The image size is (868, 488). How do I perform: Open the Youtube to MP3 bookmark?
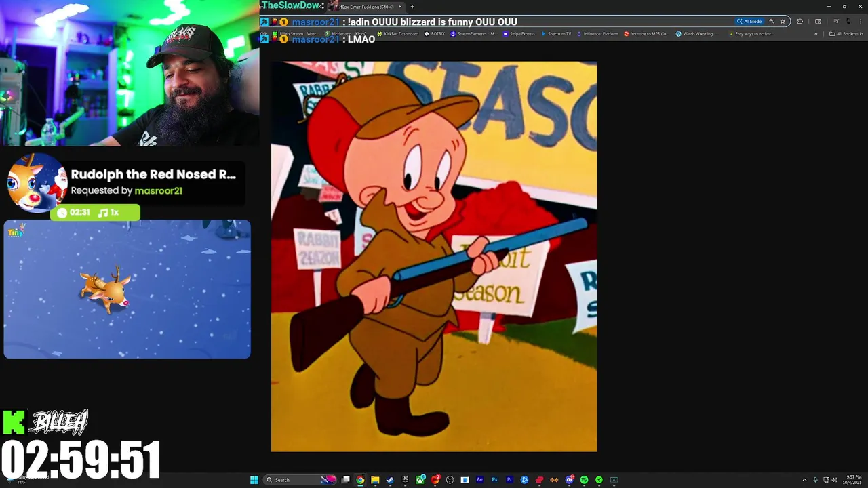point(646,33)
